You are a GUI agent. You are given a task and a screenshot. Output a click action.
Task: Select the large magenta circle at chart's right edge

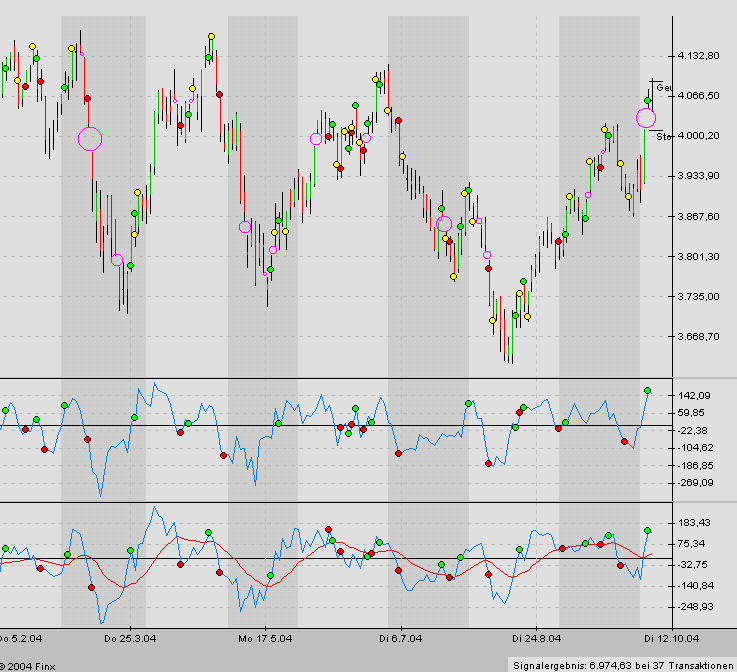tap(646, 118)
